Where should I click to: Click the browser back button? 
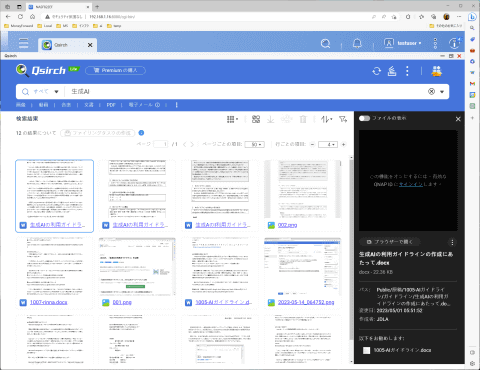point(8,16)
